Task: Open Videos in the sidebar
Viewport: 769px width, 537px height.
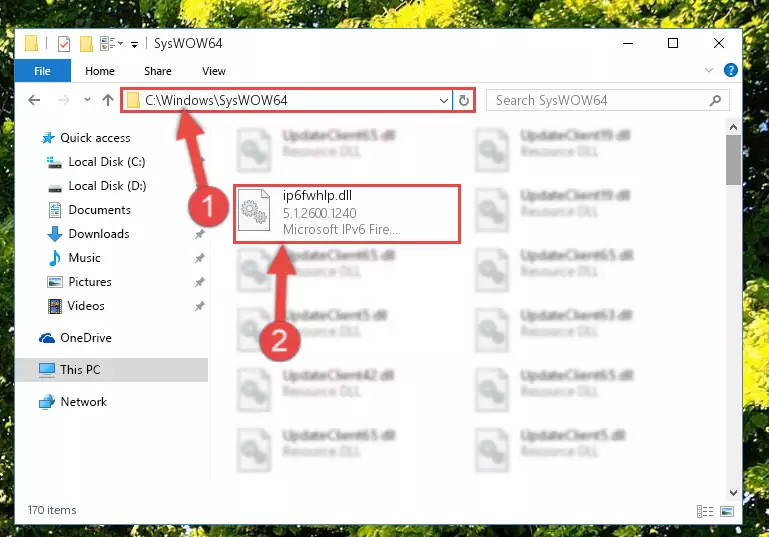Action: click(86, 306)
